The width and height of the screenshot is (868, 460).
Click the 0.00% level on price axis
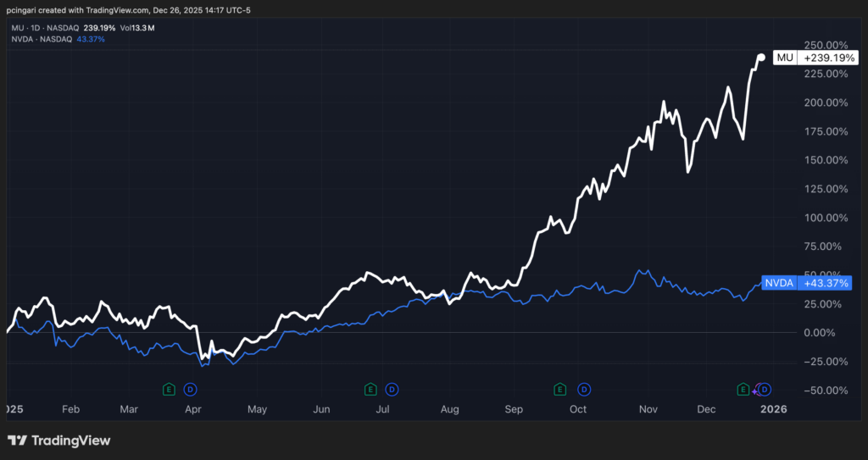826,333
